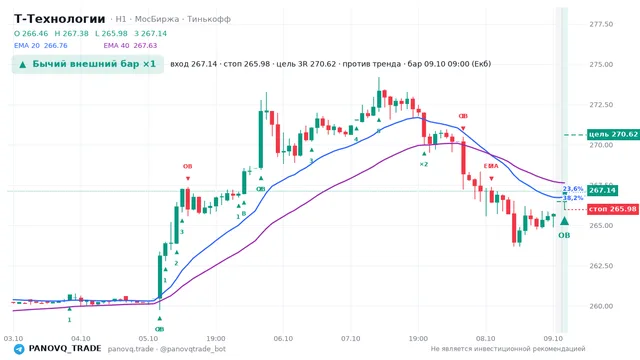Click the стоп 265.98 stop label
The height and width of the screenshot is (360, 640).
pos(613,209)
